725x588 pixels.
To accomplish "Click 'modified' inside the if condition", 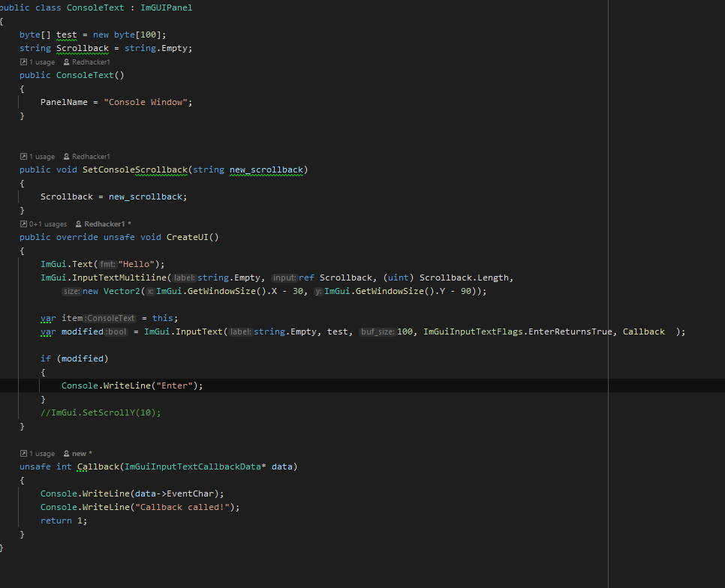I will [x=83, y=358].
